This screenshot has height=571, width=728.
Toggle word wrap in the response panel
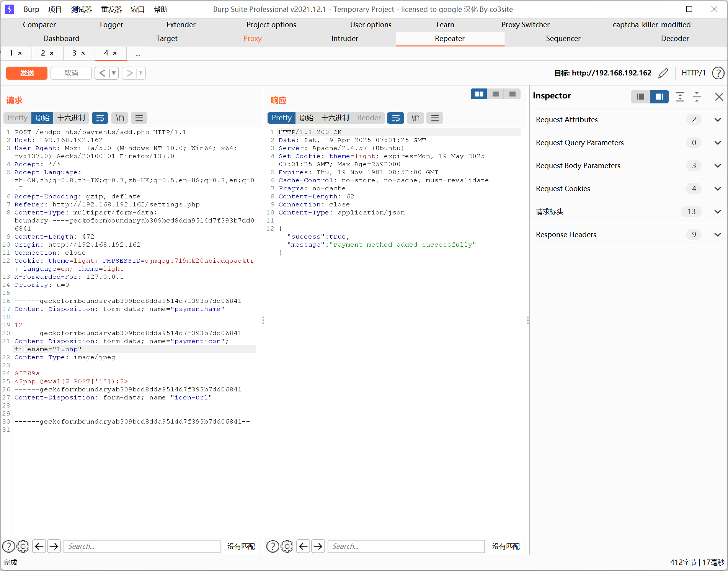[x=396, y=118]
